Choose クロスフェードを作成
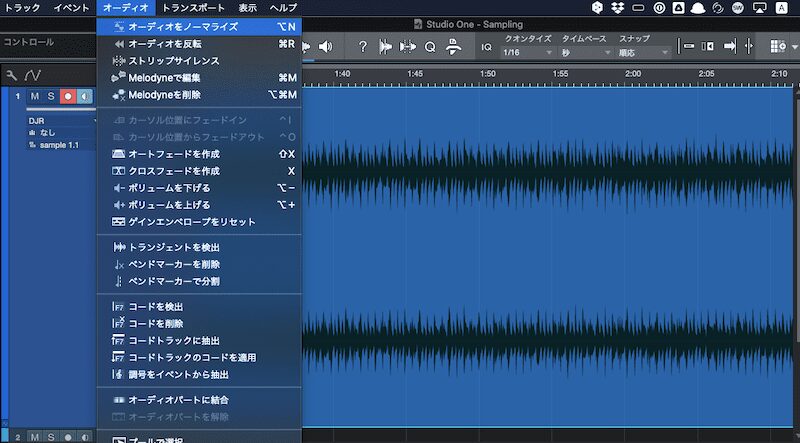 pyautogui.click(x=199, y=171)
